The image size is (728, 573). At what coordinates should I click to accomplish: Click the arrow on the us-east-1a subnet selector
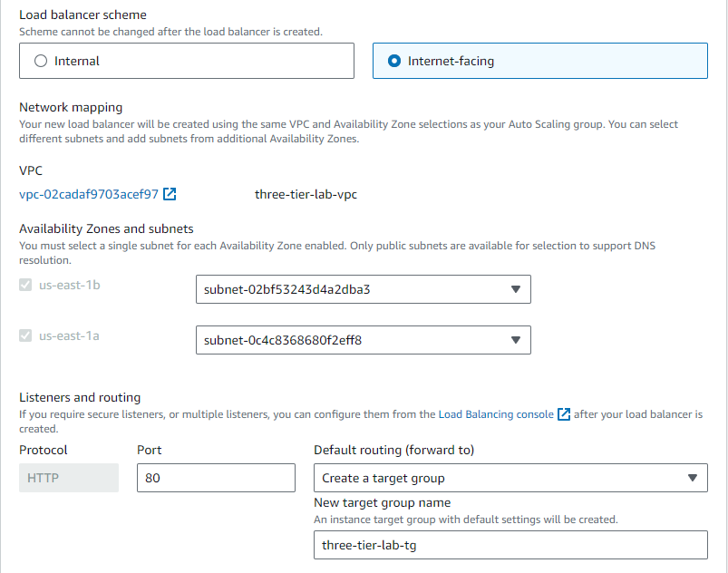(x=515, y=340)
